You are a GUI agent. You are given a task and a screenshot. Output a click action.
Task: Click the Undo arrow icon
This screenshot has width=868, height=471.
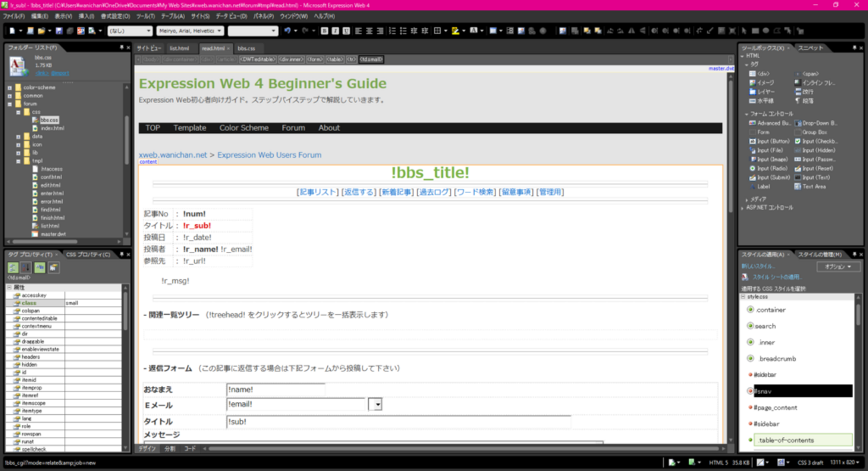click(287, 31)
